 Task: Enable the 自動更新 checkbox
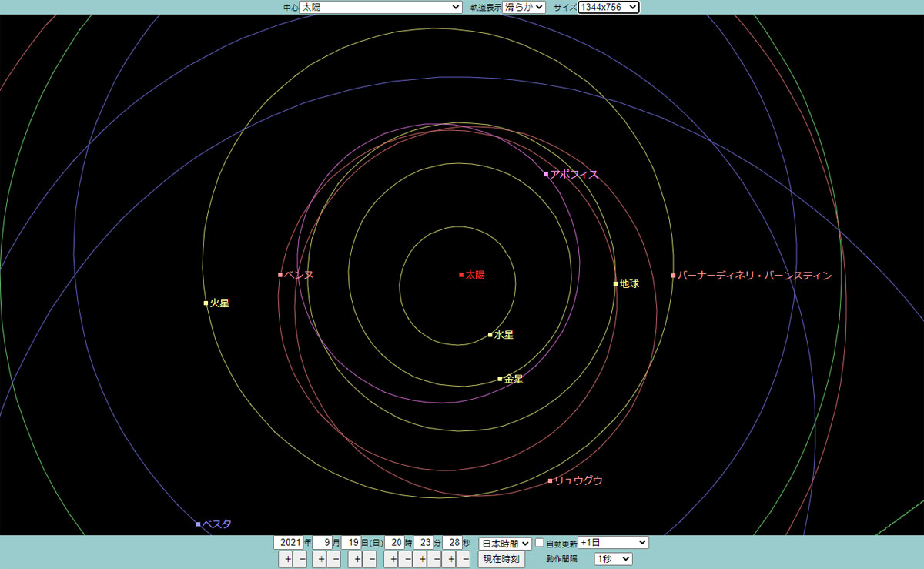pos(540,543)
